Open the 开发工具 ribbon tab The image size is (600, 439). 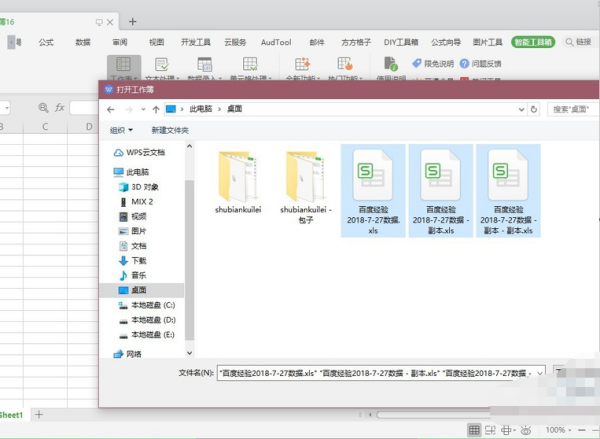195,42
